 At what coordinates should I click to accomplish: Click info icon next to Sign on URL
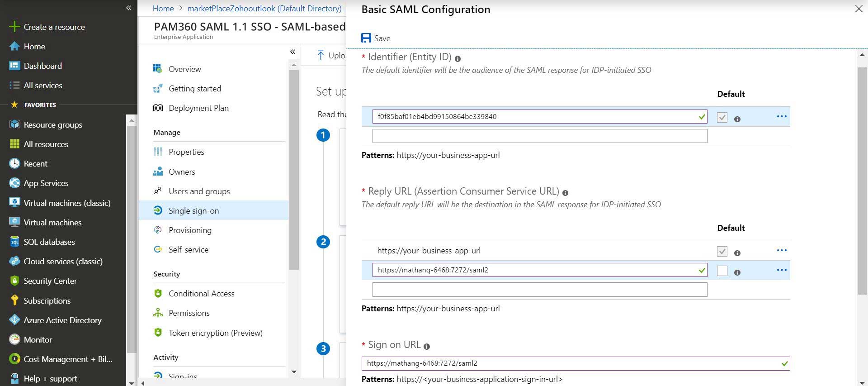426,347
